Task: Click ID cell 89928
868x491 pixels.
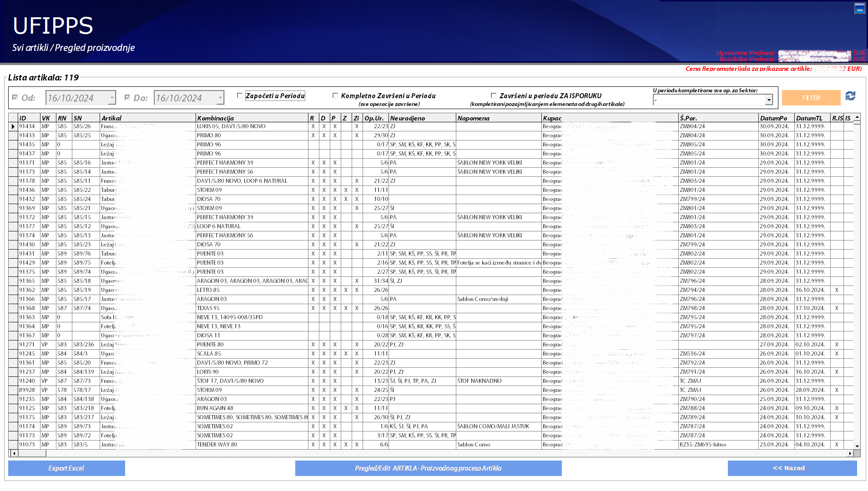Action: click(x=29, y=390)
